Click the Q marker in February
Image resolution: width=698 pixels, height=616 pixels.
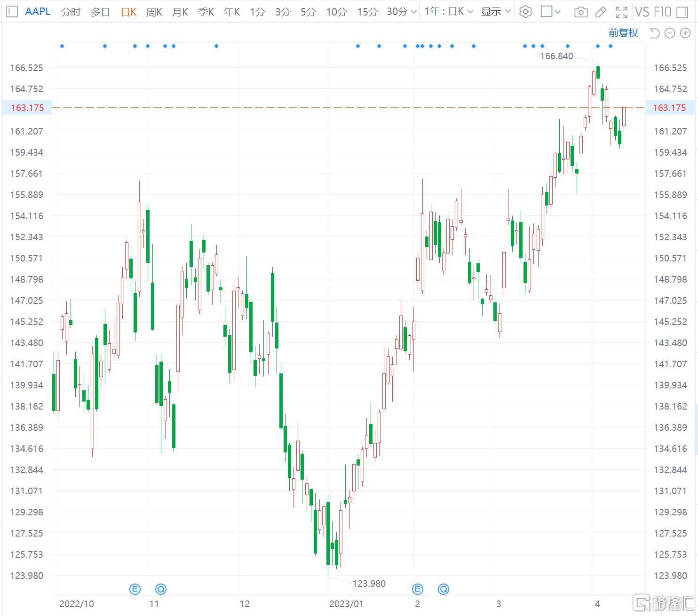click(x=444, y=589)
